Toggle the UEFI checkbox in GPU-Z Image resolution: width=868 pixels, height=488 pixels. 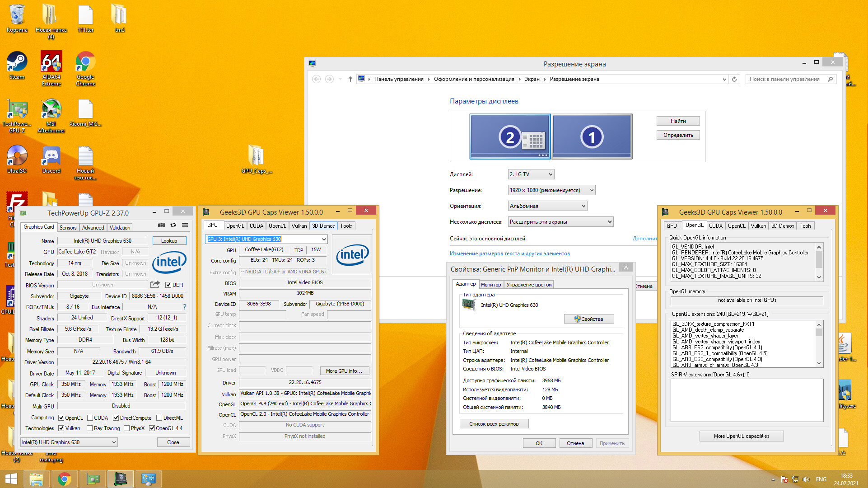coord(168,285)
